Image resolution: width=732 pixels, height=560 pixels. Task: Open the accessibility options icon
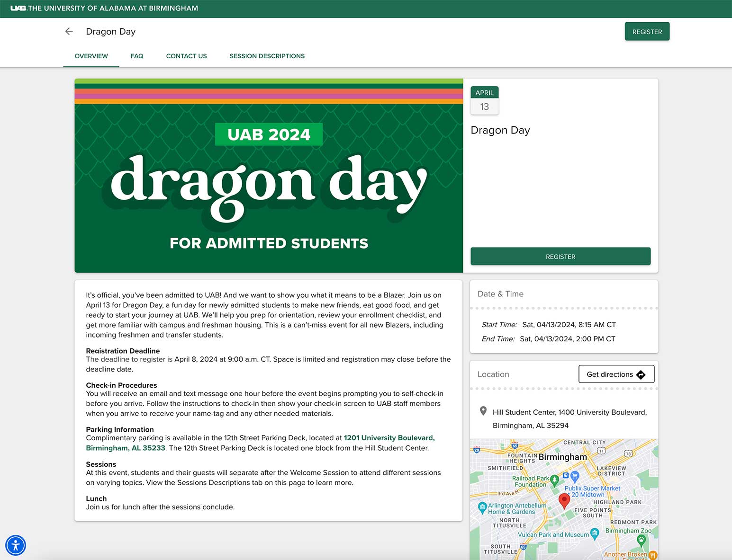click(x=16, y=545)
